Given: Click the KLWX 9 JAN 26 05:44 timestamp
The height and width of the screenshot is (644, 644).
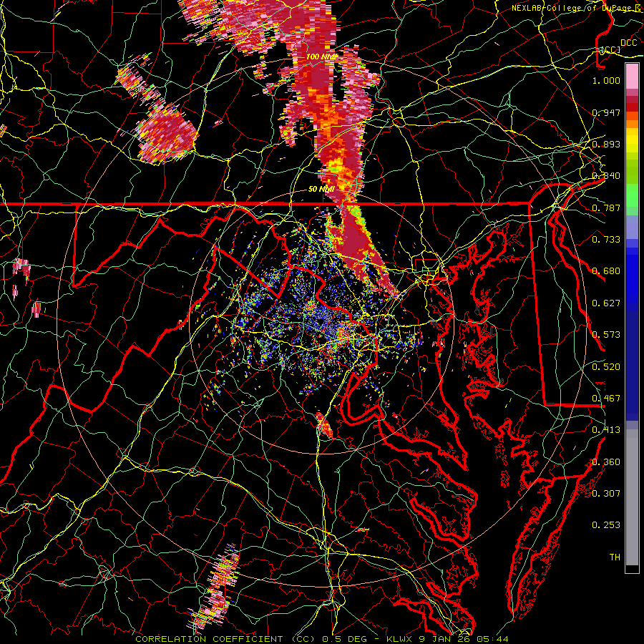Looking at the screenshot, I should tap(447, 639).
